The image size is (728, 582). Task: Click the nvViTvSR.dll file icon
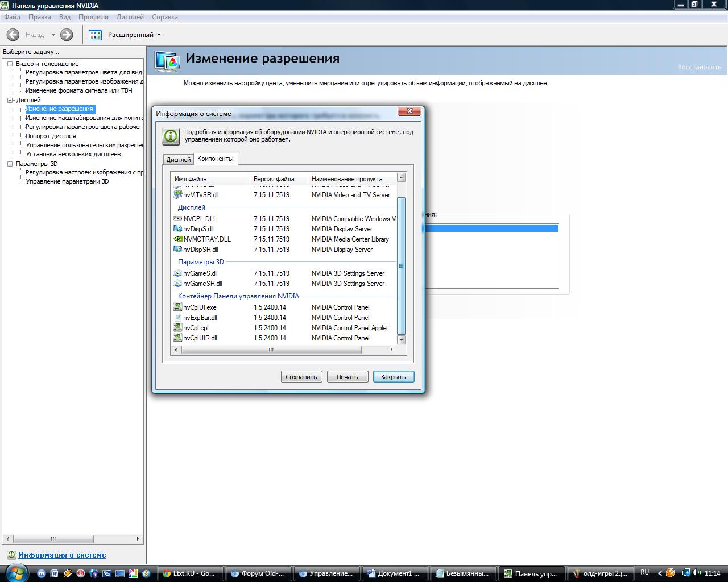pyautogui.click(x=177, y=194)
